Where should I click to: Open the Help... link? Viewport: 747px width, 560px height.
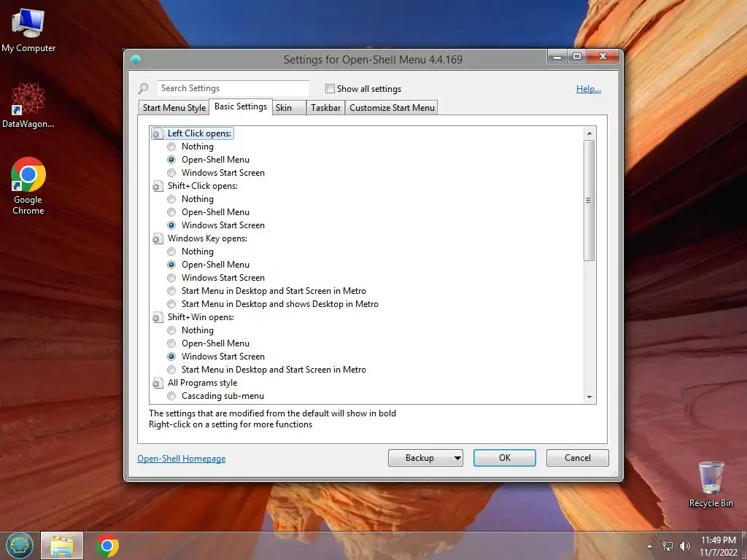coord(589,89)
